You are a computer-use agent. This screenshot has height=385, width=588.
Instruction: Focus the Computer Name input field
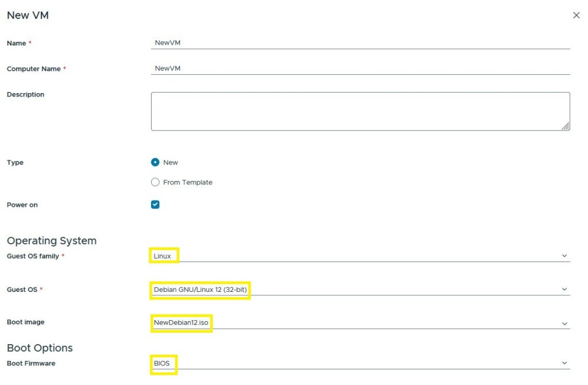360,68
